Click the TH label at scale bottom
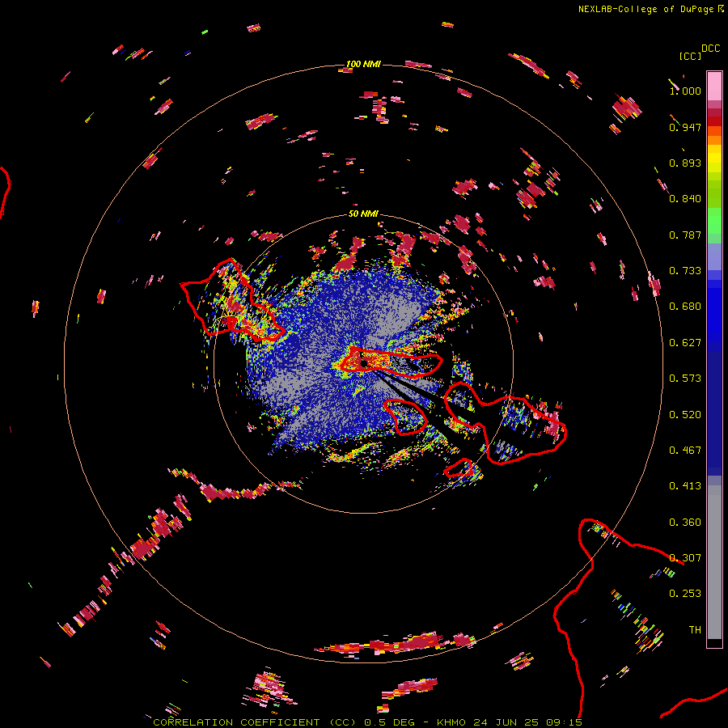 (695, 630)
